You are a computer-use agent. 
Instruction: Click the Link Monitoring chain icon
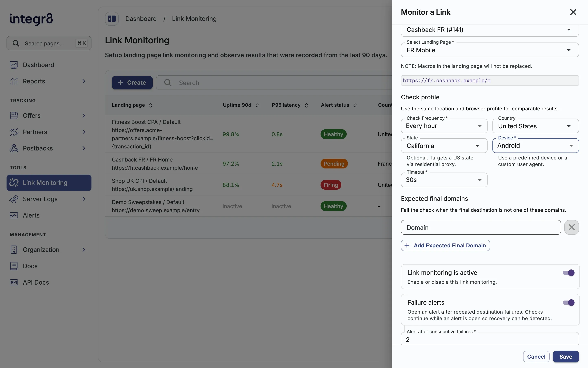point(14,183)
